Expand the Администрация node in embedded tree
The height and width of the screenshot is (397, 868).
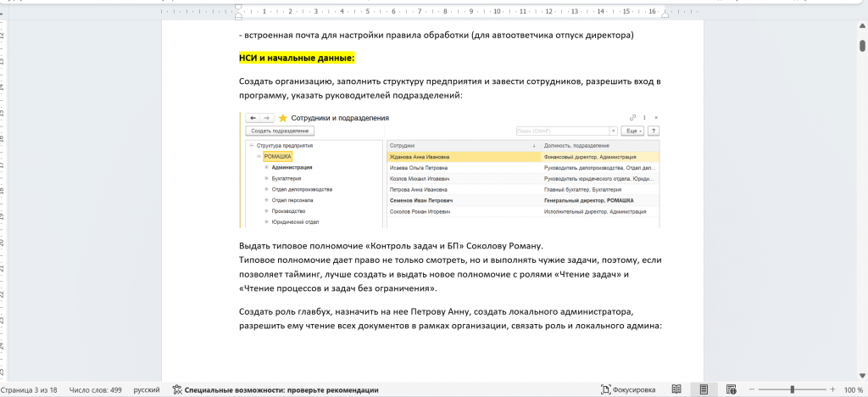coord(266,167)
